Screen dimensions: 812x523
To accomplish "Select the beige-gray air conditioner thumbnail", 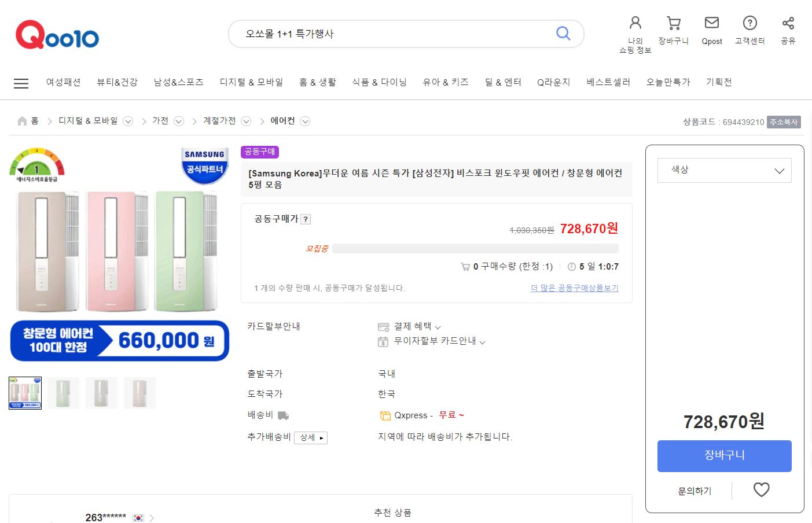I will [101, 393].
